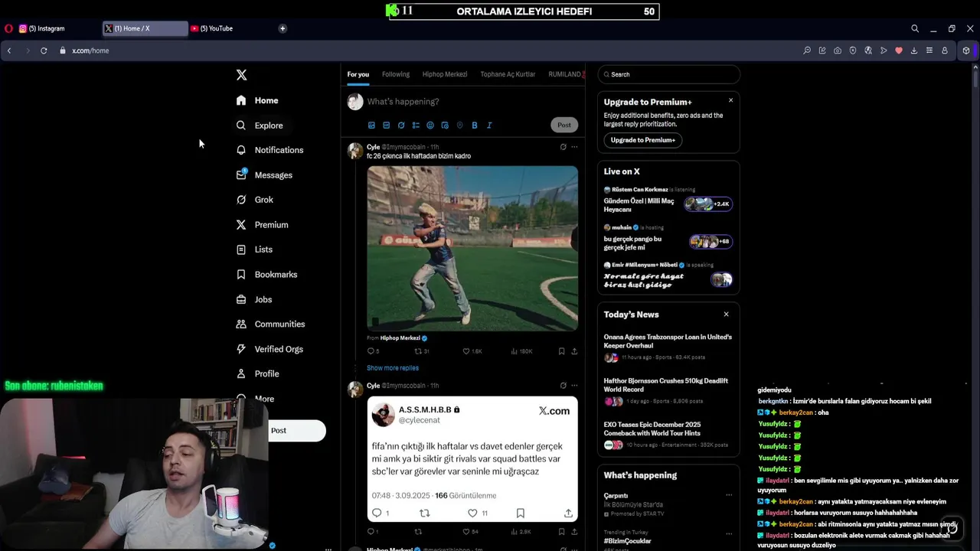Open Notifications in the sidebar
Image resolution: width=980 pixels, height=551 pixels.
[x=269, y=150]
